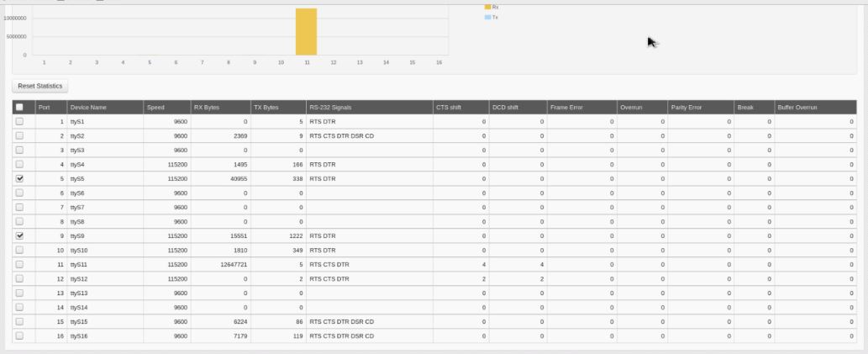Click the RS-232 Signals column header

coord(332,108)
